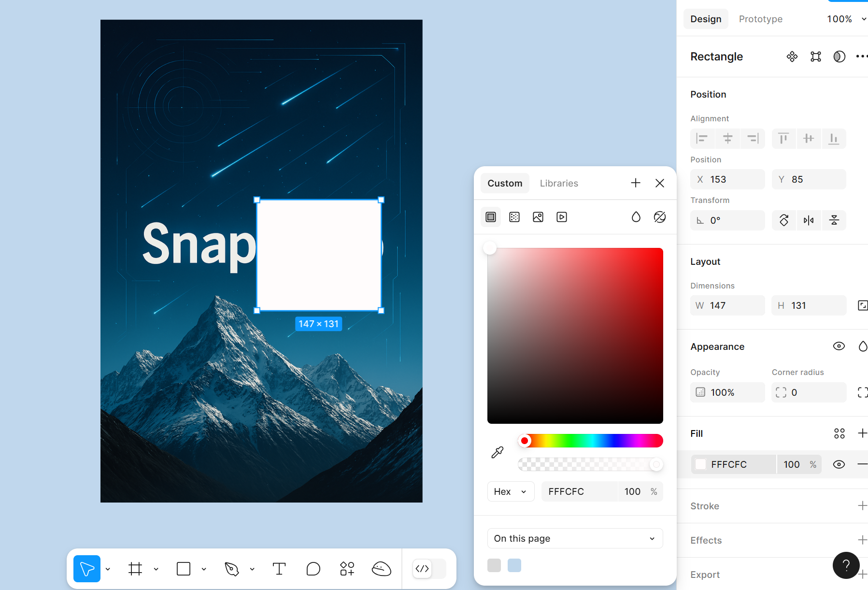The height and width of the screenshot is (590, 868).
Task: Click the use as mask icon
Action: [840, 57]
